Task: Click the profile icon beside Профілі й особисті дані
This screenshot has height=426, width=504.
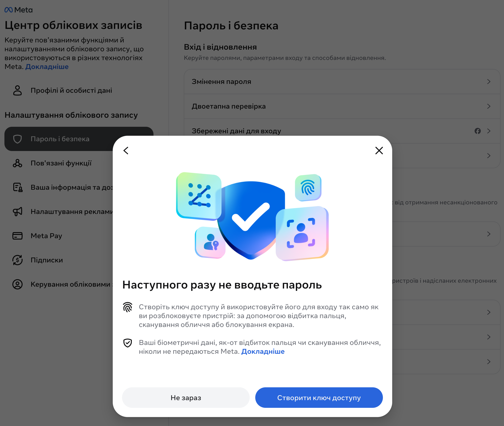Action: pos(17,90)
